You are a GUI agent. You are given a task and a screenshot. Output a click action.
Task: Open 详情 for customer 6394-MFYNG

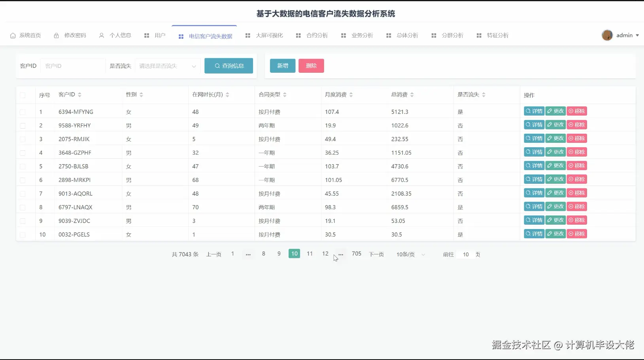pyautogui.click(x=534, y=111)
